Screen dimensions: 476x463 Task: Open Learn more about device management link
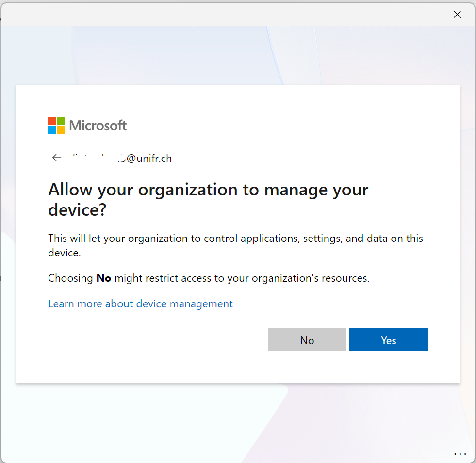140,303
